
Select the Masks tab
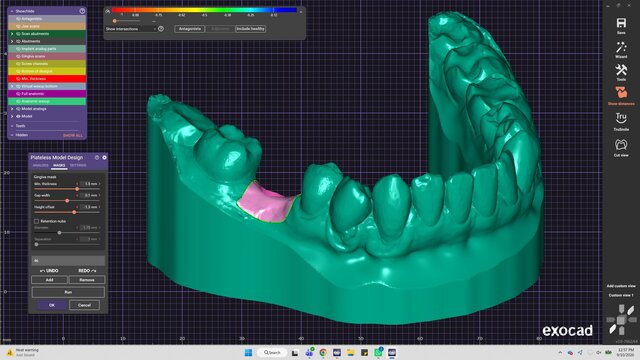coord(59,165)
